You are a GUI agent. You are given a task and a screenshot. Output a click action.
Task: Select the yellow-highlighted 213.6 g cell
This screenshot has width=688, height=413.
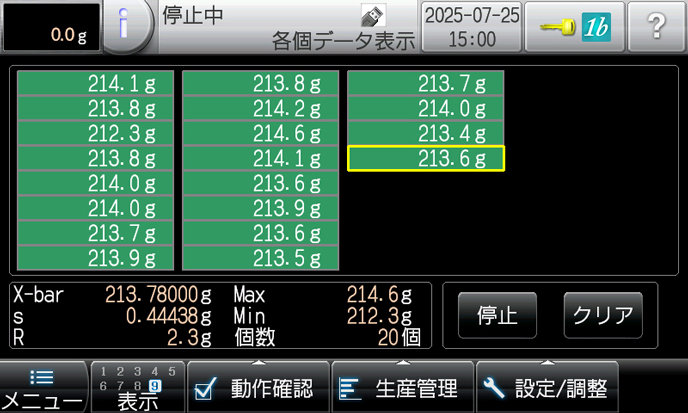click(x=426, y=158)
